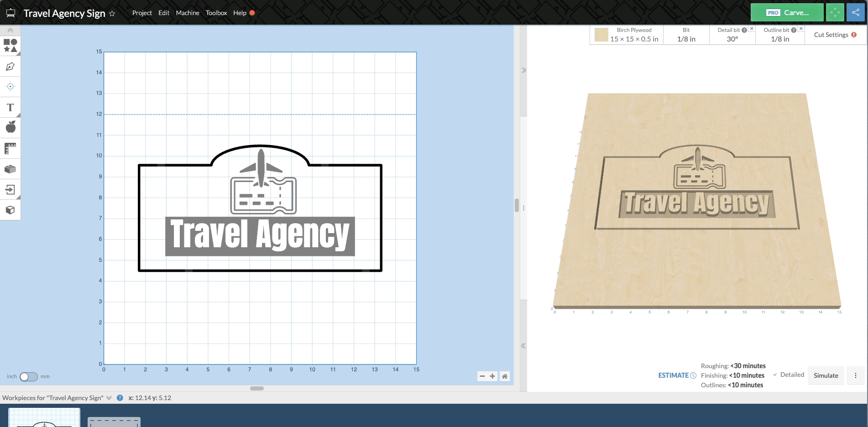
Task: Open the Pen drawing tool
Action: pos(10,66)
